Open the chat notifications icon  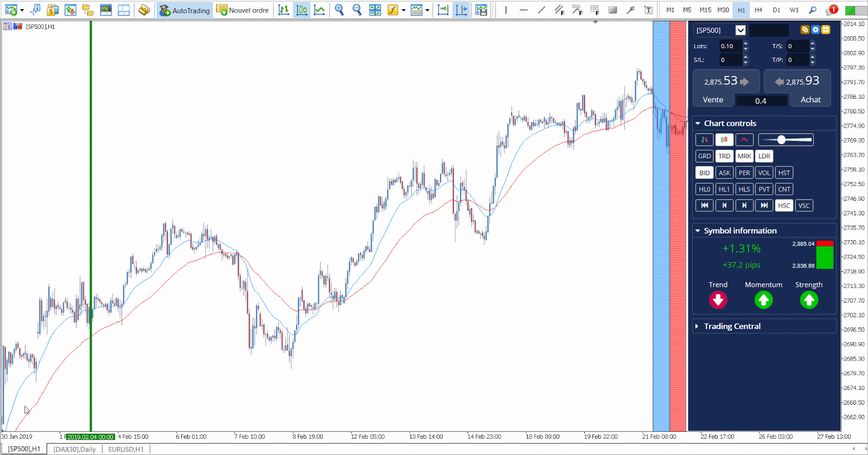[831, 10]
